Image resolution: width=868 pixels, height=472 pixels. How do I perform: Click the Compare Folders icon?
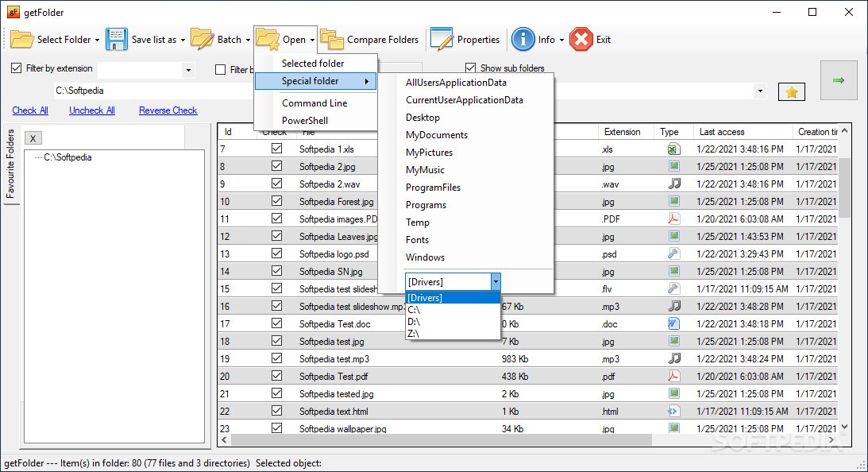point(332,40)
